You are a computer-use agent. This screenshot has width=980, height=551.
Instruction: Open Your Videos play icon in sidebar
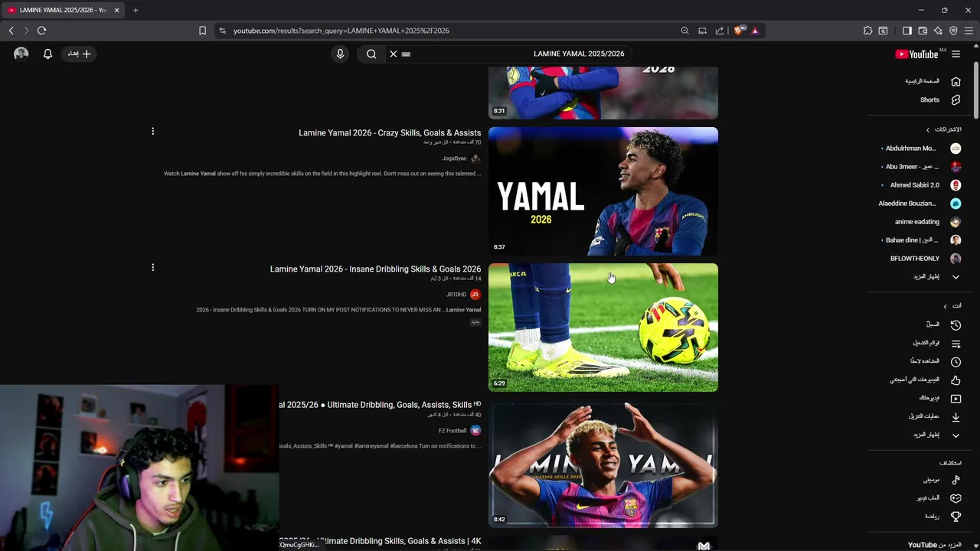pos(955,398)
